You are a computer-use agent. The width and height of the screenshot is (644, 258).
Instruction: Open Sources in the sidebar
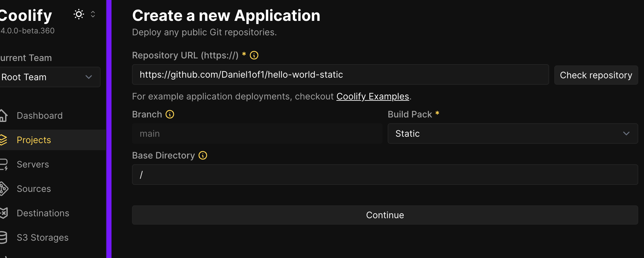tap(34, 189)
